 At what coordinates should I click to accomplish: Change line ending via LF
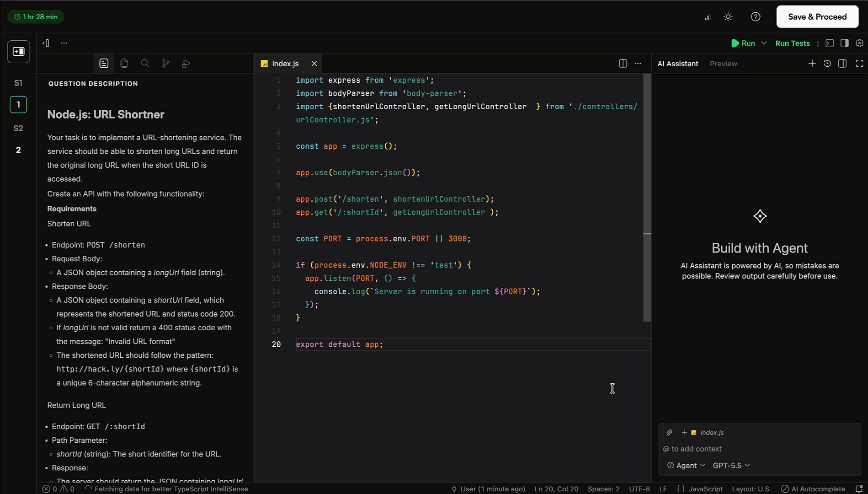click(663, 489)
